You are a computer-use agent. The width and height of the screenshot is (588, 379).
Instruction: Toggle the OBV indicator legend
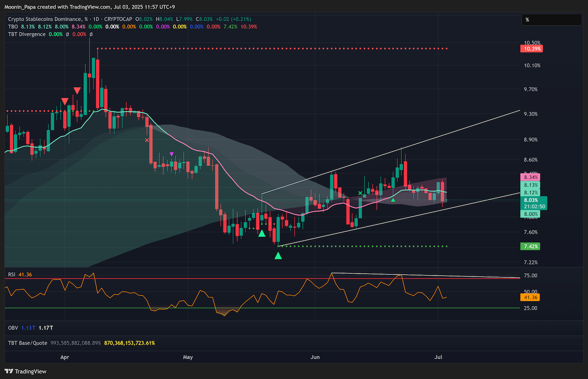point(13,328)
